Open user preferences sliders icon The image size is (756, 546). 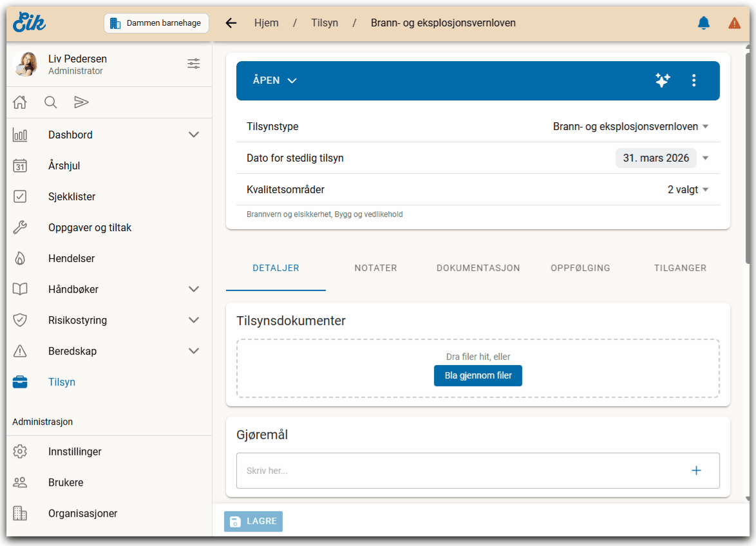click(x=193, y=64)
